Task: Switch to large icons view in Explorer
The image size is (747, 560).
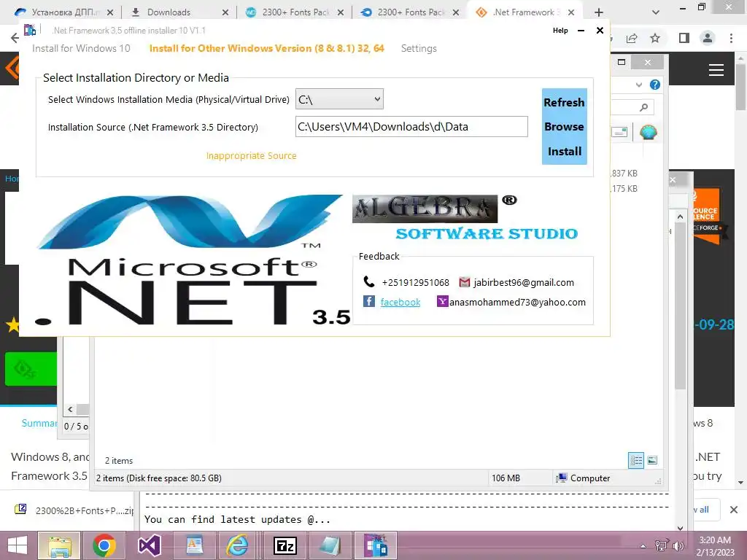Action: click(x=652, y=461)
